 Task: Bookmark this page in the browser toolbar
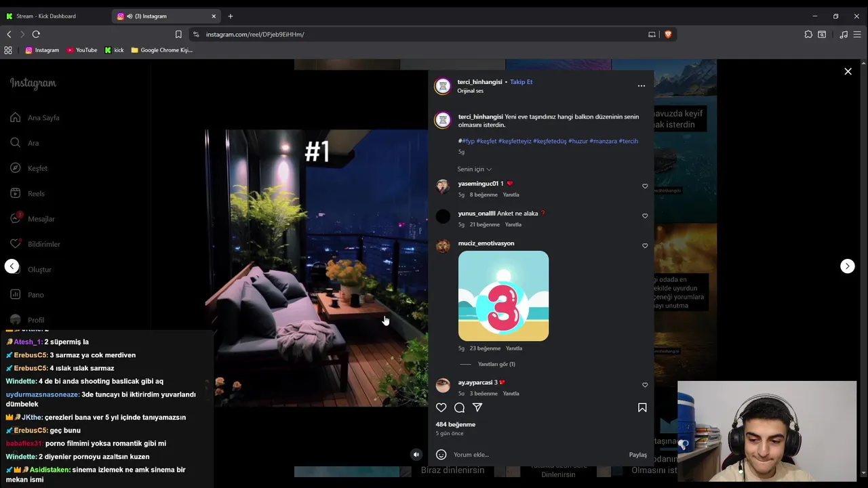[178, 35]
